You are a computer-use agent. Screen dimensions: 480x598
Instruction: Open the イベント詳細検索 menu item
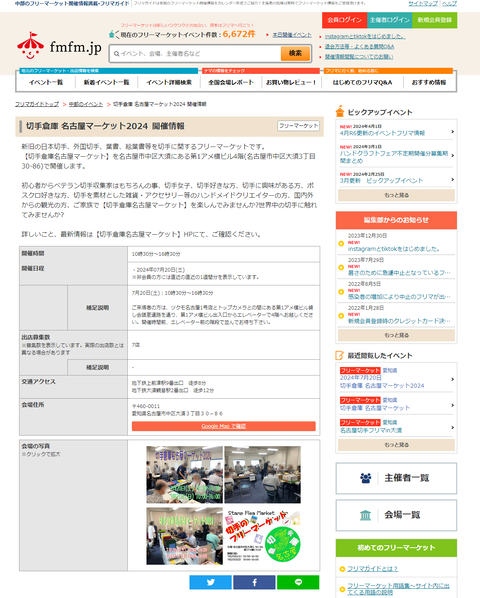click(169, 82)
